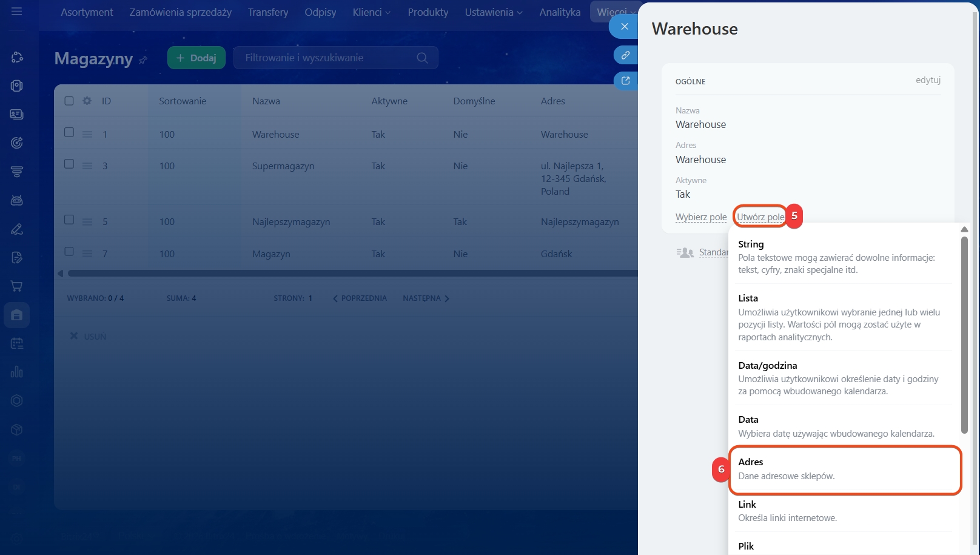Open warehouse in new window icon
This screenshot has height=555, width=980.
click(625, 81)
